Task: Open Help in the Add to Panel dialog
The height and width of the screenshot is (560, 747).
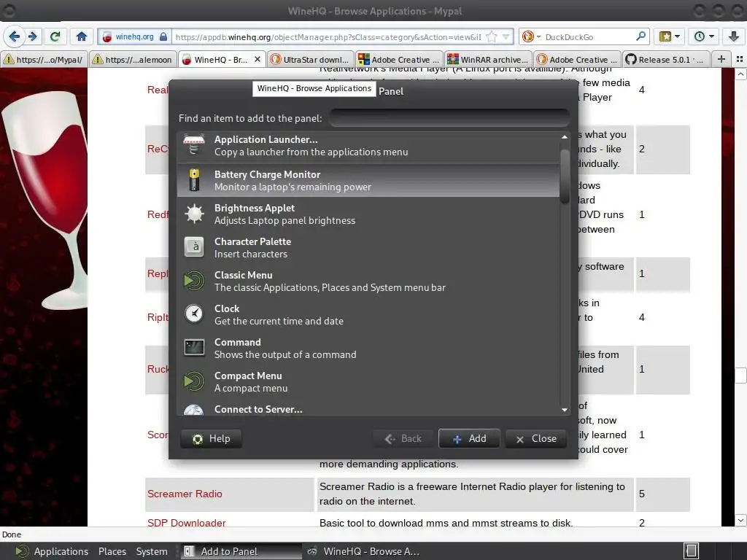Action: (x=211, y=438)
